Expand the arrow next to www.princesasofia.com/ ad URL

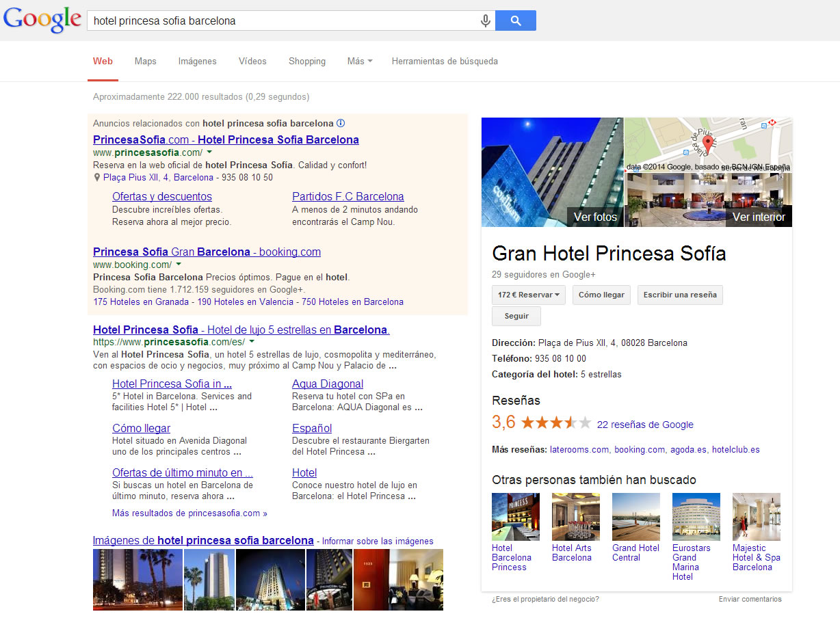coord(209,152)
